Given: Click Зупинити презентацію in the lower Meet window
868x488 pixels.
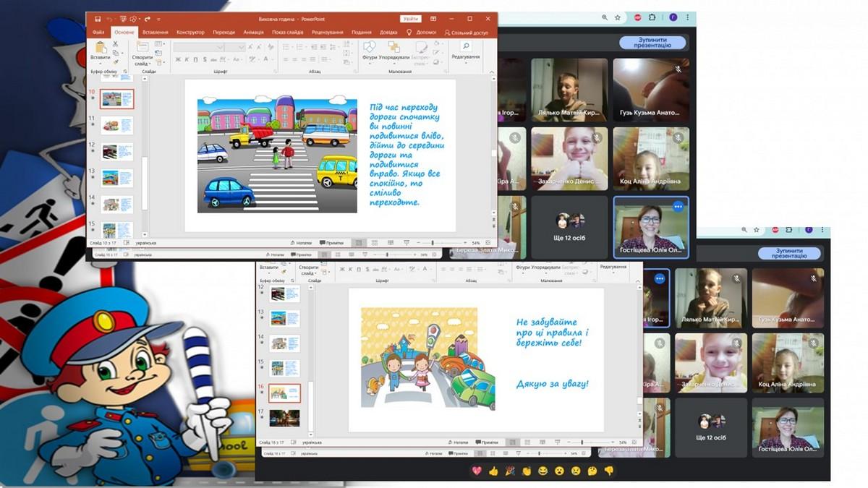Looking at the screenshot, I should click(789, 253).
